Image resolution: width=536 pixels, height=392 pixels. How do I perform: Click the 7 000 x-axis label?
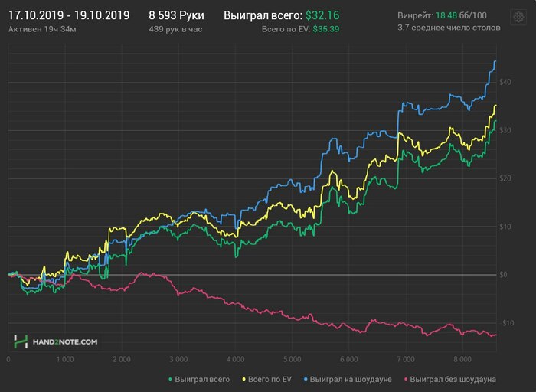point(405,359)
